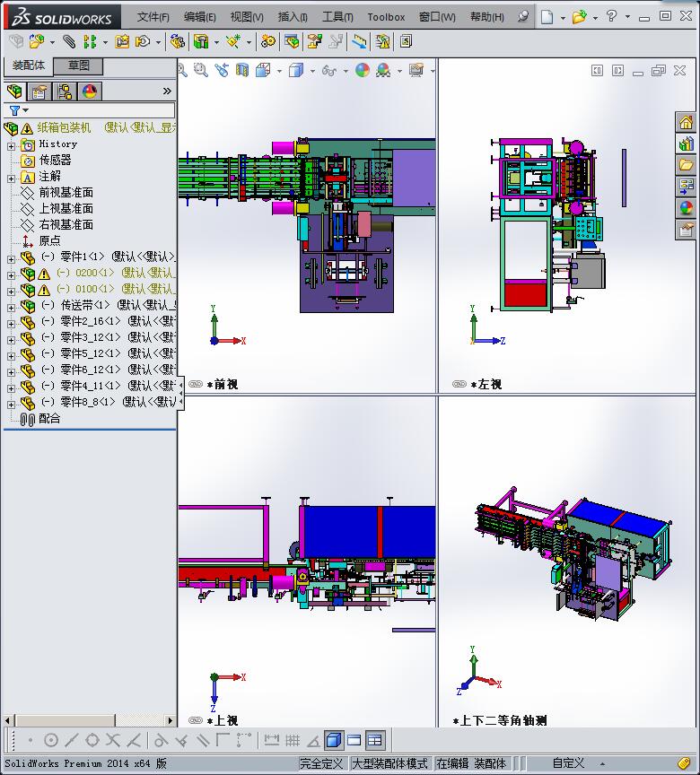Open Custom Properties task pane

pos(686,230)
